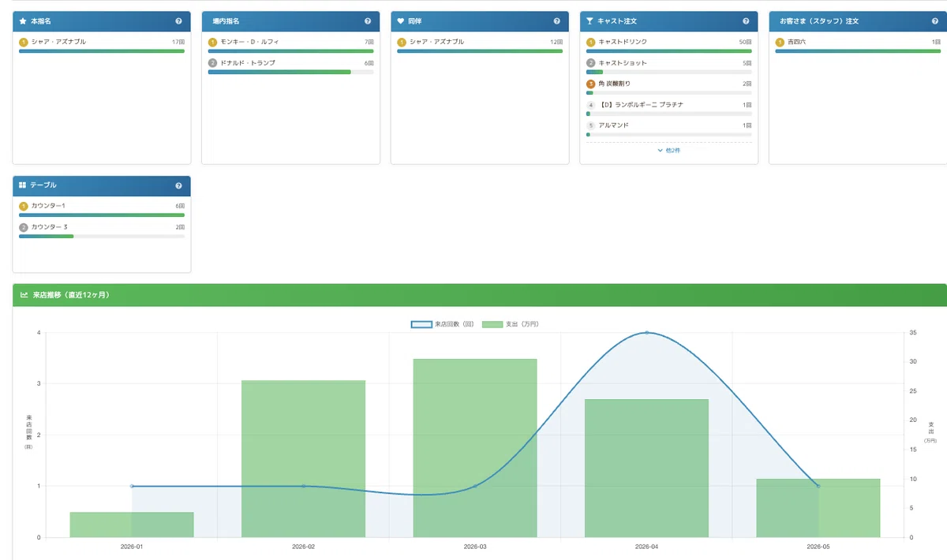
Task: Select ドナルド・トランプ ranking entry
Action: click(291, 66)
